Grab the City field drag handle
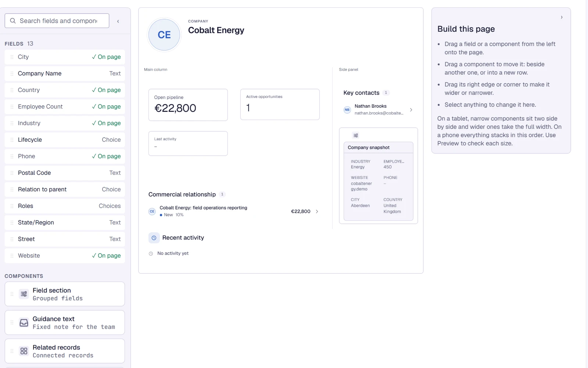588x368 pixels. pos(12,57)
